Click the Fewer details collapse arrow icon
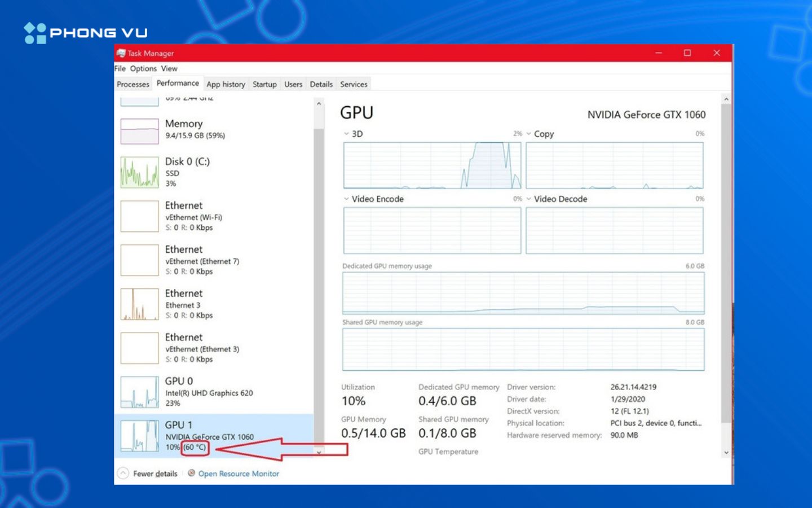Image resolution: width=812 pixels, height=508 pixels. (x=123, y=473)
